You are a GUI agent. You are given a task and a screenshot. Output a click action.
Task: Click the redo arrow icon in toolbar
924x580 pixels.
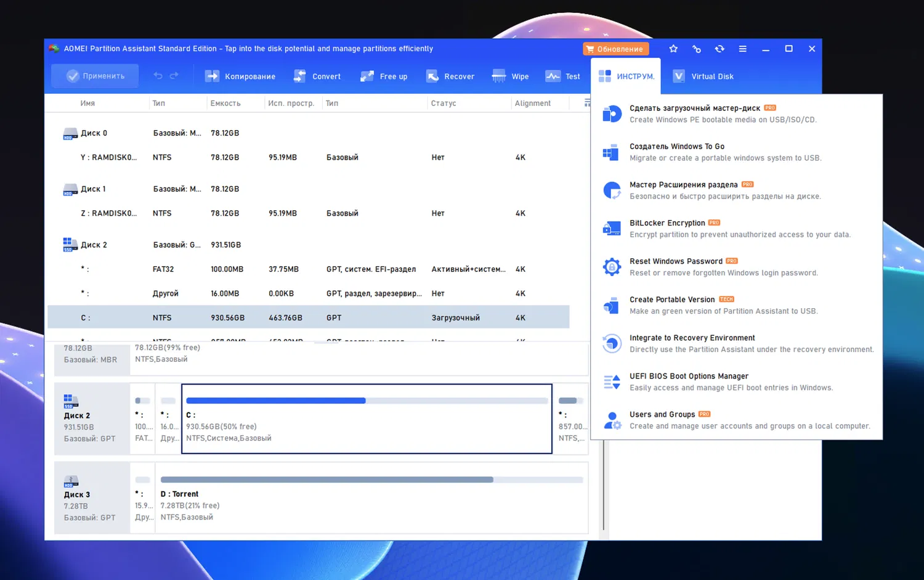[x=174, y=76]
